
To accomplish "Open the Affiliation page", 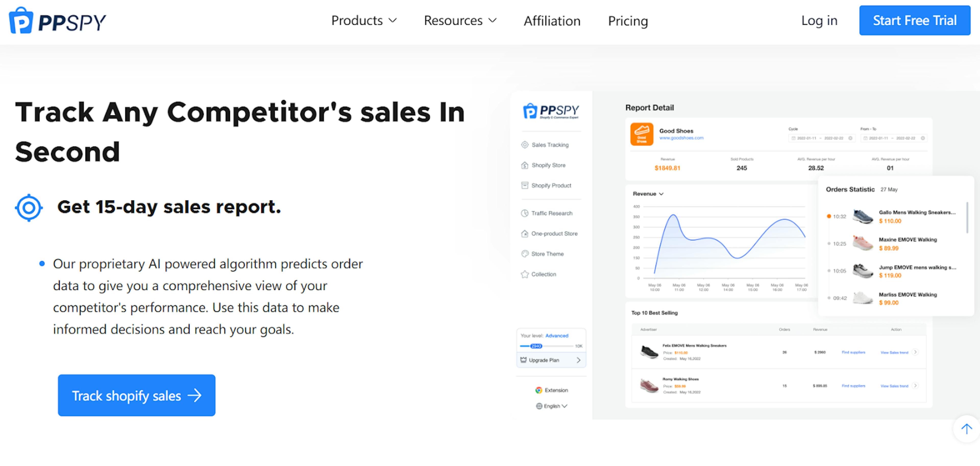I will [x=552, y=21].
